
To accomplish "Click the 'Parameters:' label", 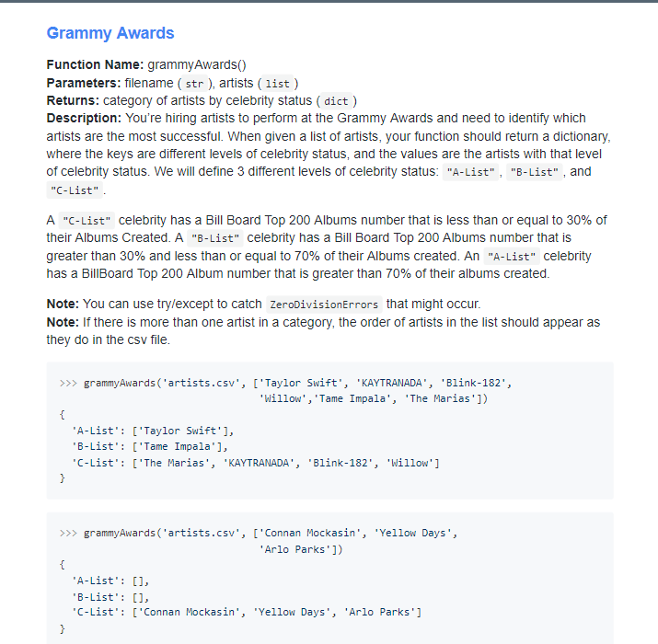I will (x=84, y=83).
